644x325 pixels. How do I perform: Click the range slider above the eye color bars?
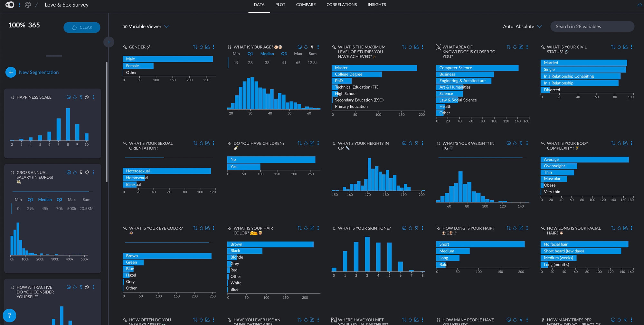(169, 242)
